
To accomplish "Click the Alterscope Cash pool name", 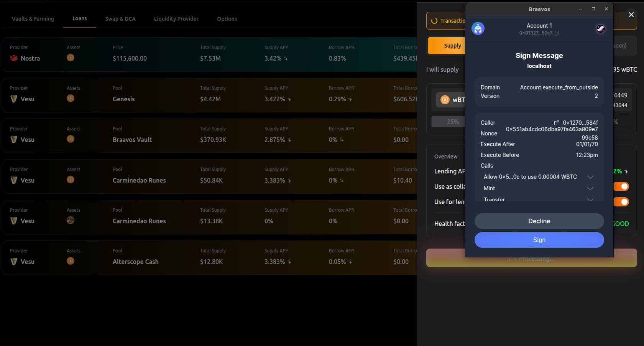I will tap(136, 262).
